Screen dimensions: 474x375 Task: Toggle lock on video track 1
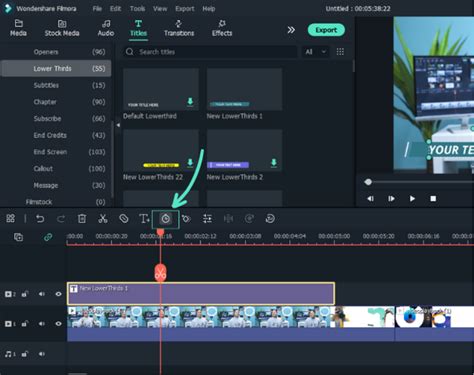click(25, 324)
